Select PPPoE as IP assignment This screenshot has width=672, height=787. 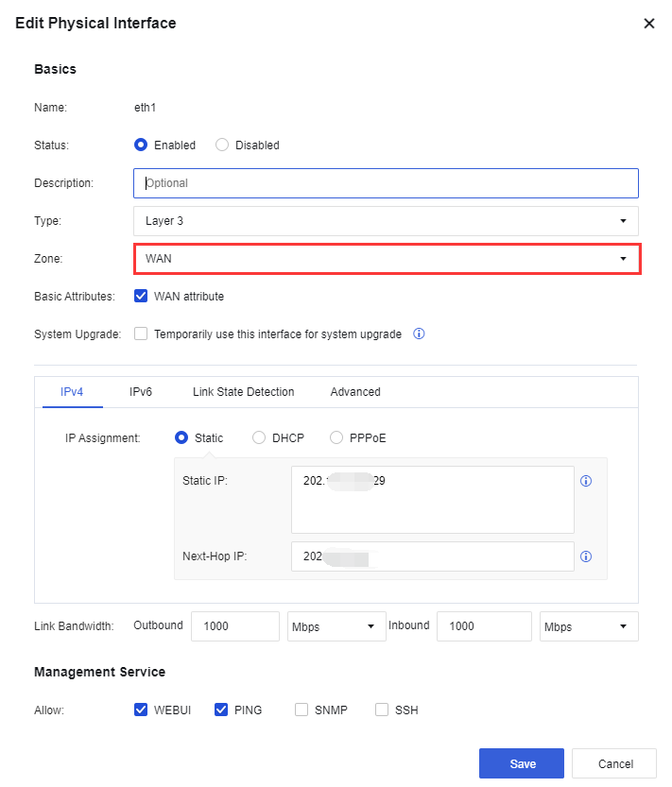coord(336,437)
